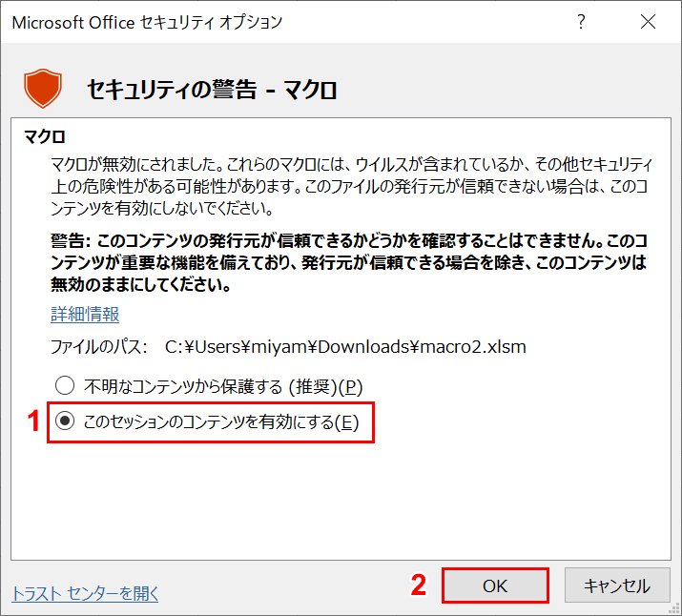This screenshot has height=616, width=682.
Task: Click the 'Microsoft Office セキュリティ オプション' title
Action: [147, 22]
